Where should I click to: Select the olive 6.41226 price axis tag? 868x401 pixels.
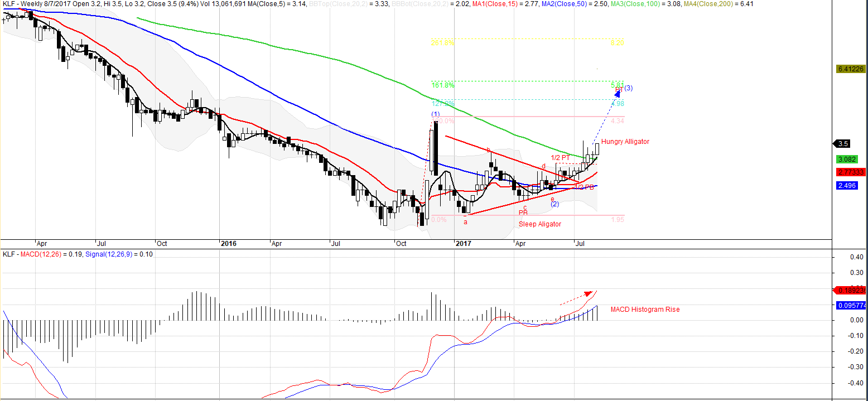tap(850, 69)
